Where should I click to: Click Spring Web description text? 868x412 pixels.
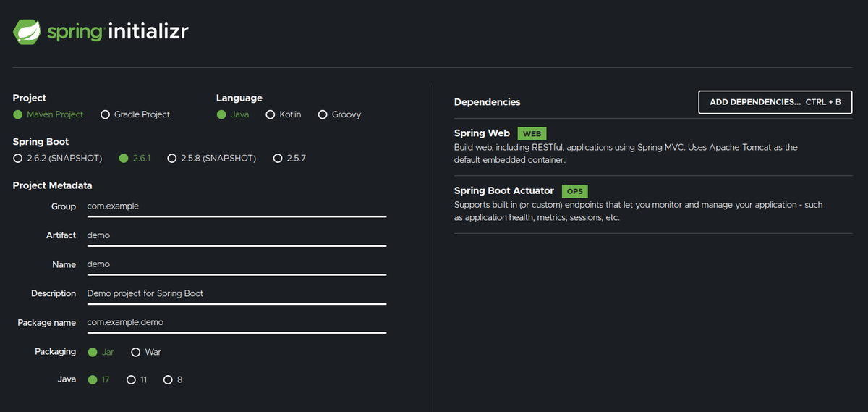point(626,154)
